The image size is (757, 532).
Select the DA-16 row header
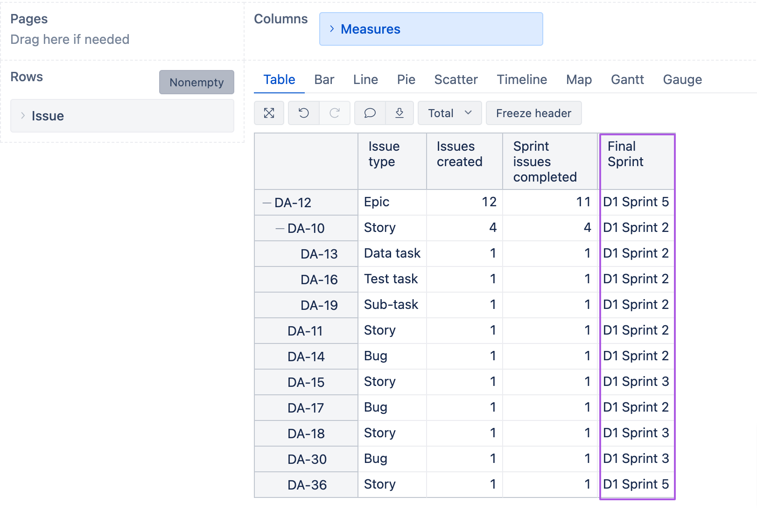pyautogui.click(x=306, y=280)
